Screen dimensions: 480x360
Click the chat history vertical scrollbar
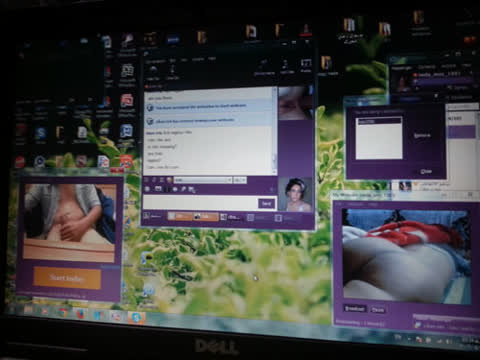pyautogui.click(x=275, y=130)
